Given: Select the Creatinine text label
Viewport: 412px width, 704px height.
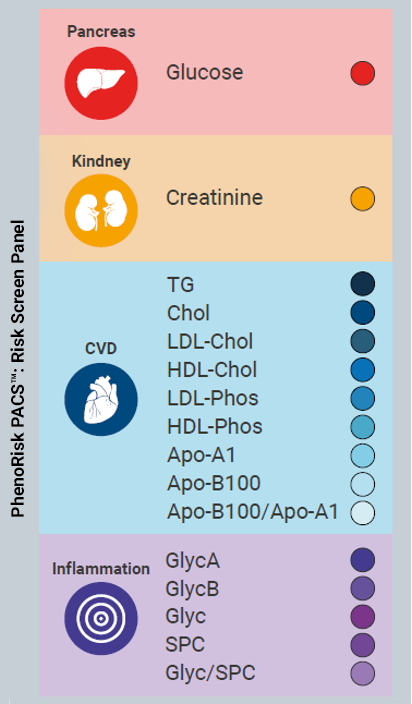Looking at the screenshot, I should coord(215,198).
